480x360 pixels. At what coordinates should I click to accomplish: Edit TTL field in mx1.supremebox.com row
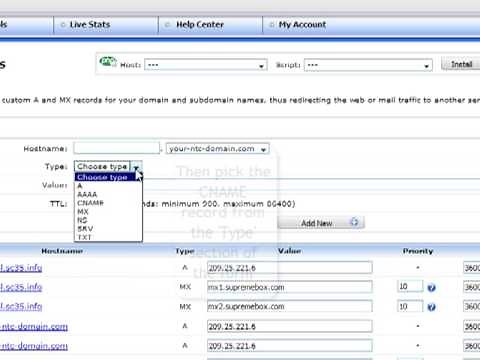tap(472, 287)
